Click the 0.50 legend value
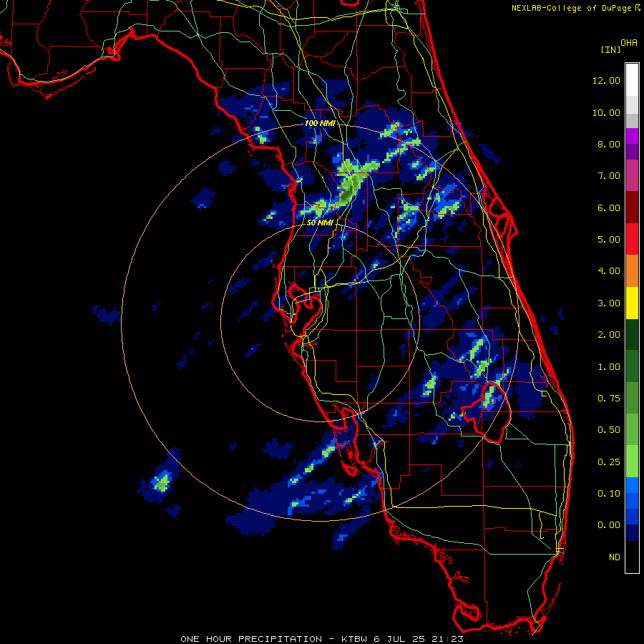644x644 pixels. (x=609, y=430)
